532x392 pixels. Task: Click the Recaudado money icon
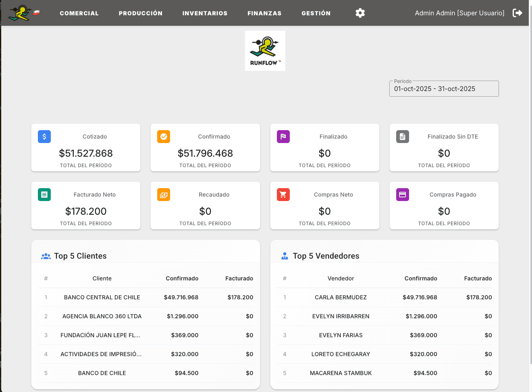pyautogui.click(x=164, y=195)
